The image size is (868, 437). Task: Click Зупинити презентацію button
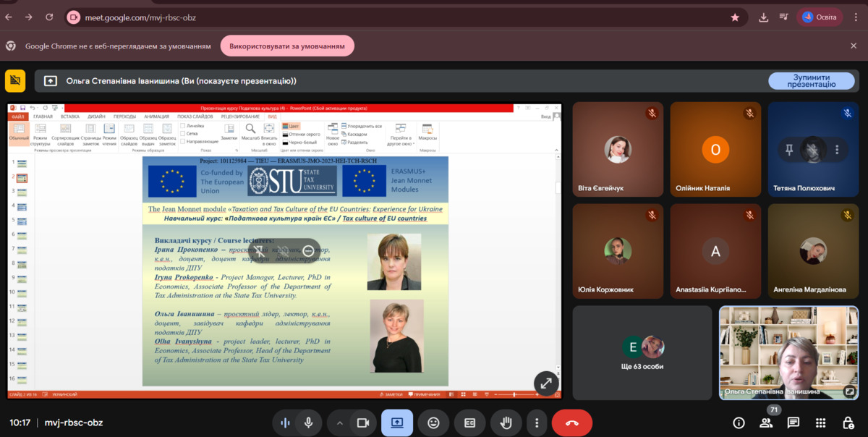811,80
